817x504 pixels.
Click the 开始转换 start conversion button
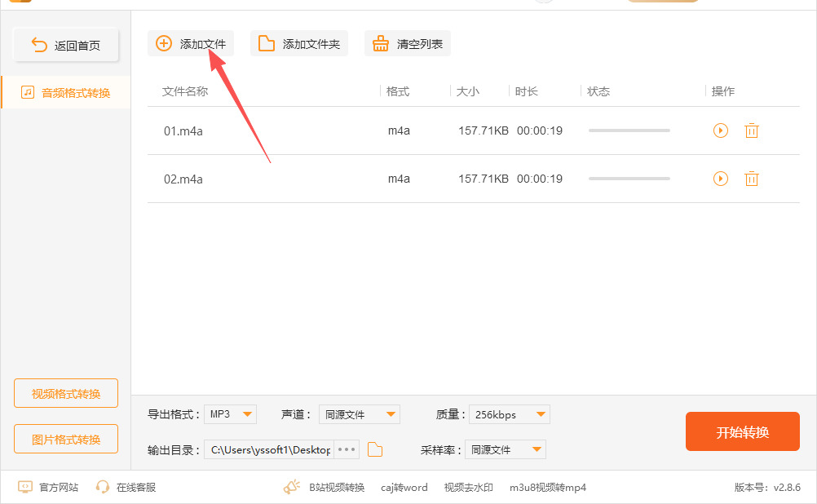[743, 431]
